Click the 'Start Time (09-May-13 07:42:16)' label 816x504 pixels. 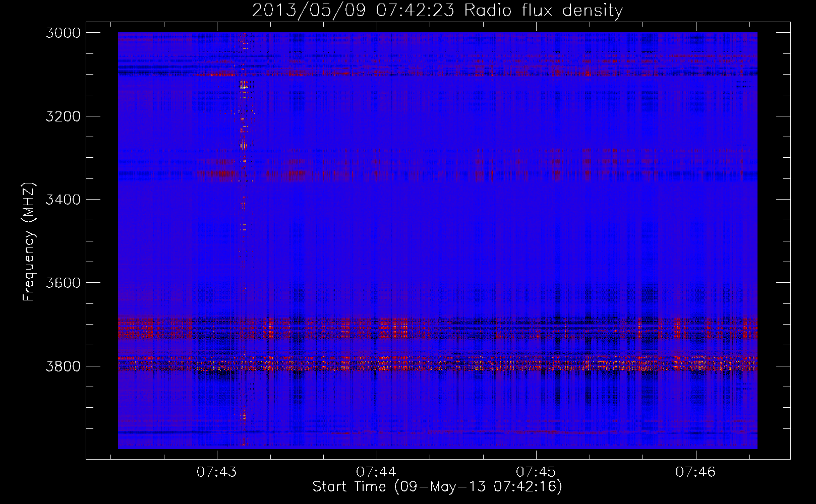[437, 487]
